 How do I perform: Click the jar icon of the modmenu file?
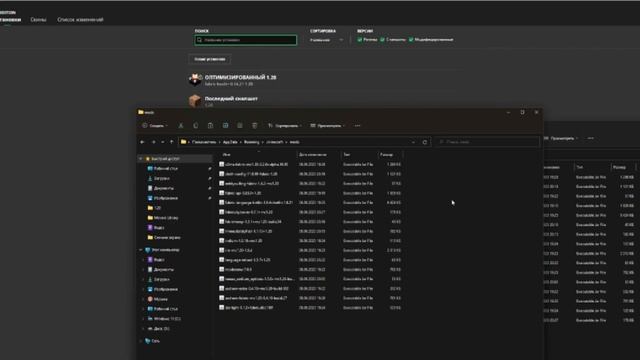[x=222, y=269]
